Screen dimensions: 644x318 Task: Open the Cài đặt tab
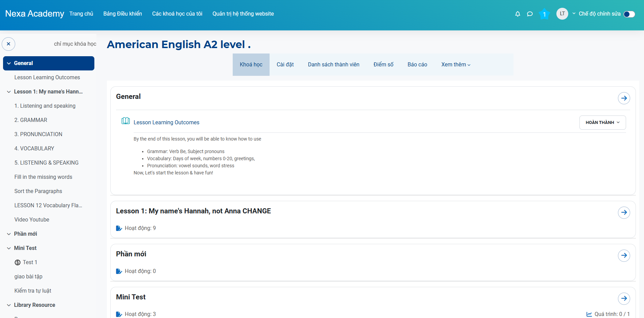click(x=285, y=65)
